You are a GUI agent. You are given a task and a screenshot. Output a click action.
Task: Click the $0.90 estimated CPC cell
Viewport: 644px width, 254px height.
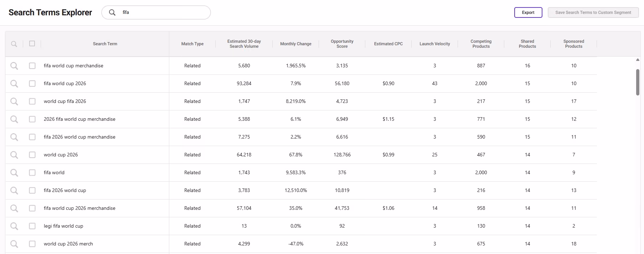click(388, 83)
